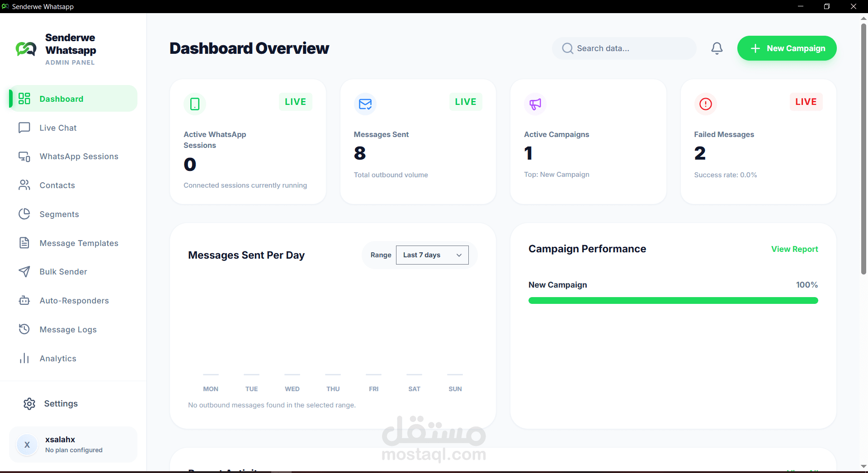Click the New Campaign progress bar
868x473 pixels.
673,301
